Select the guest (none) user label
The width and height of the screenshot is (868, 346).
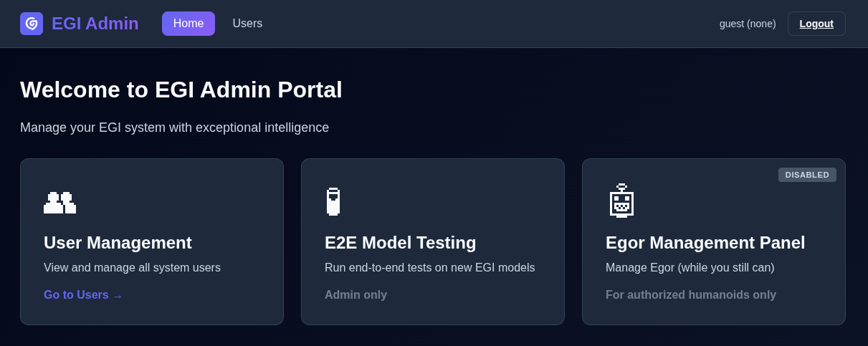748,24
